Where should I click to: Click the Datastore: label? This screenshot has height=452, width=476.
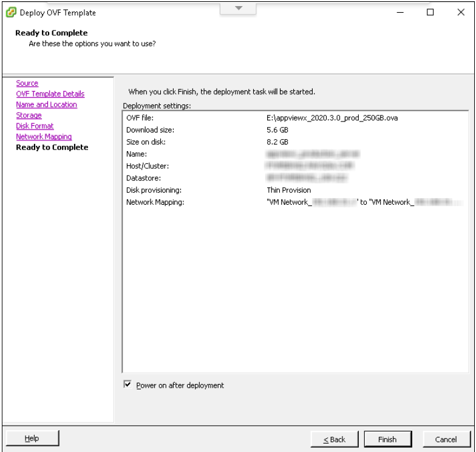pyautogui.click(x=143, y=178)
